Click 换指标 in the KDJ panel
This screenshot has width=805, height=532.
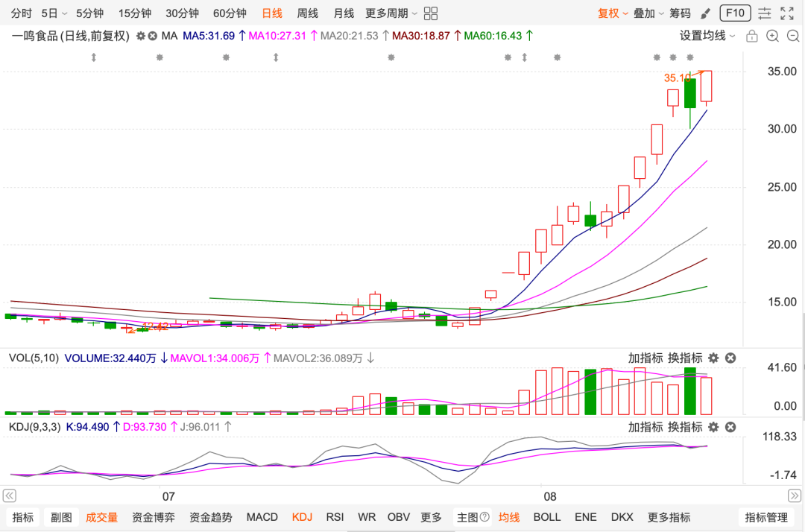685,428
